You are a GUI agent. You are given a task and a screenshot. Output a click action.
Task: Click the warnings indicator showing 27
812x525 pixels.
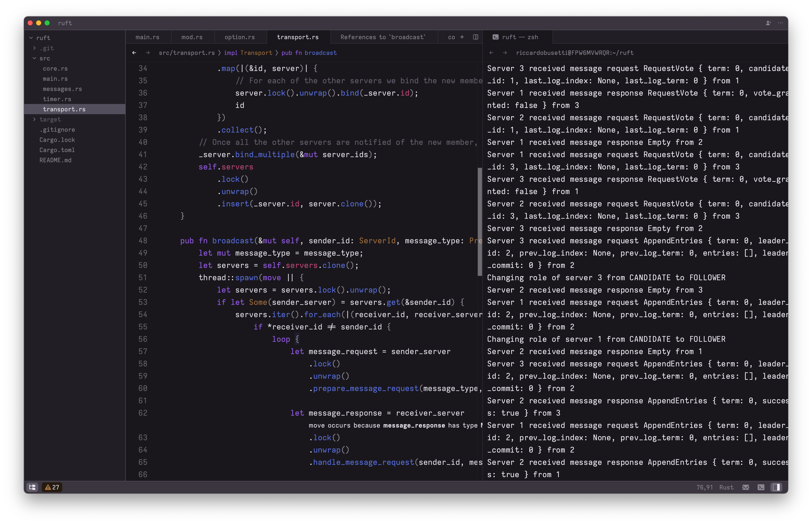click(x=52, y=487)
